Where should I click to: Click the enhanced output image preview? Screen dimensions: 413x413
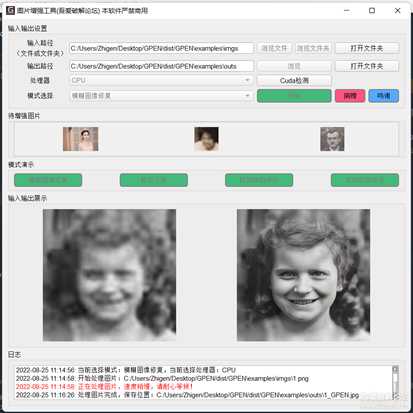(303, 275)
